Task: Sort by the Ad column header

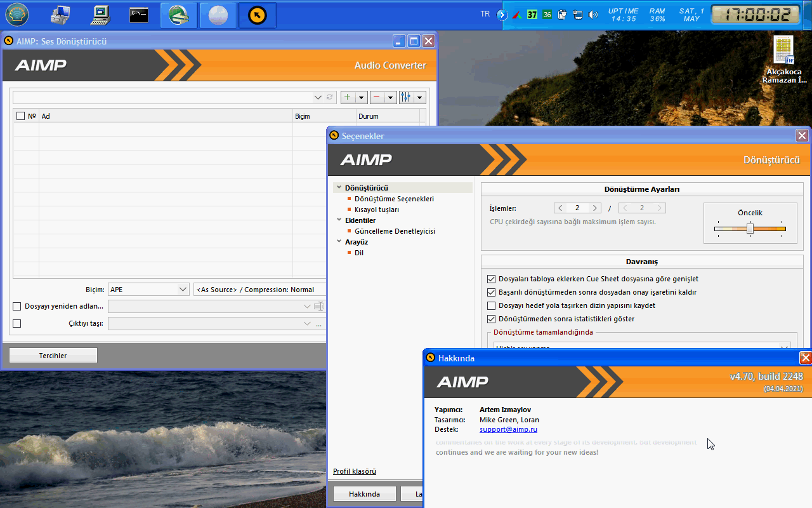Action: click(166, 116)
